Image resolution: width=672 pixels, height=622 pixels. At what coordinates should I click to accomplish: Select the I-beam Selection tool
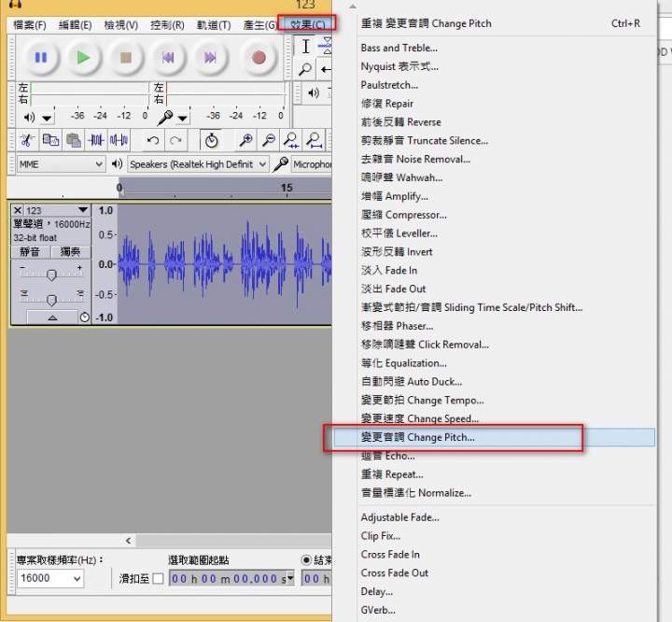tap(305, 46)
